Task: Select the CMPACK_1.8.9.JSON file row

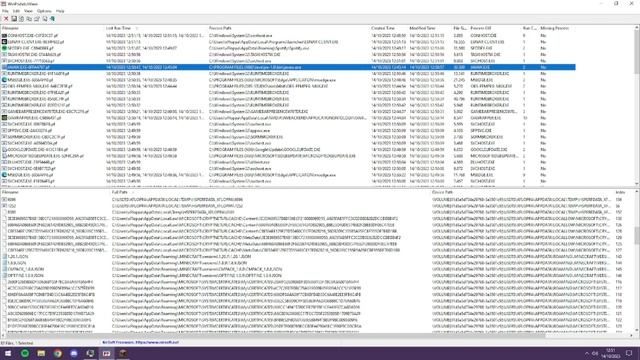Action: 317,269
